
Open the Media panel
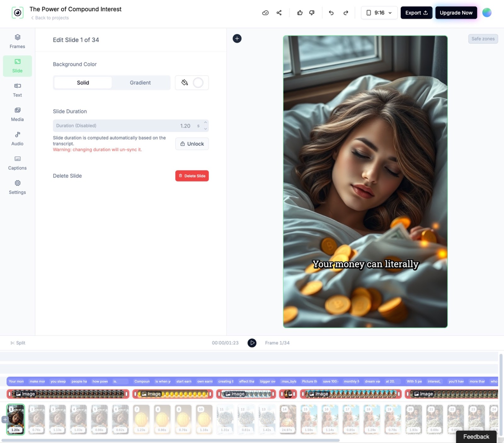17,114
